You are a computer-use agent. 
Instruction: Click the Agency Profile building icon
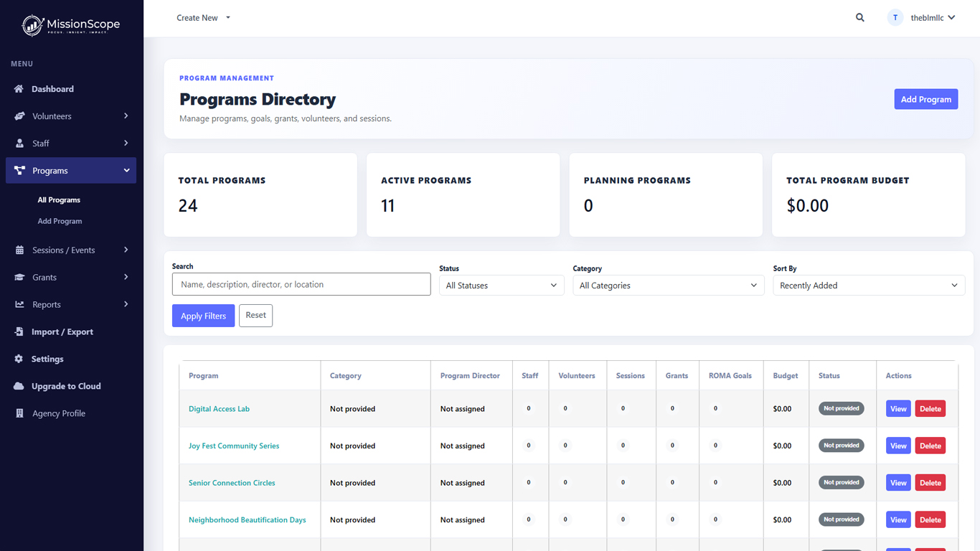[19, 413]
